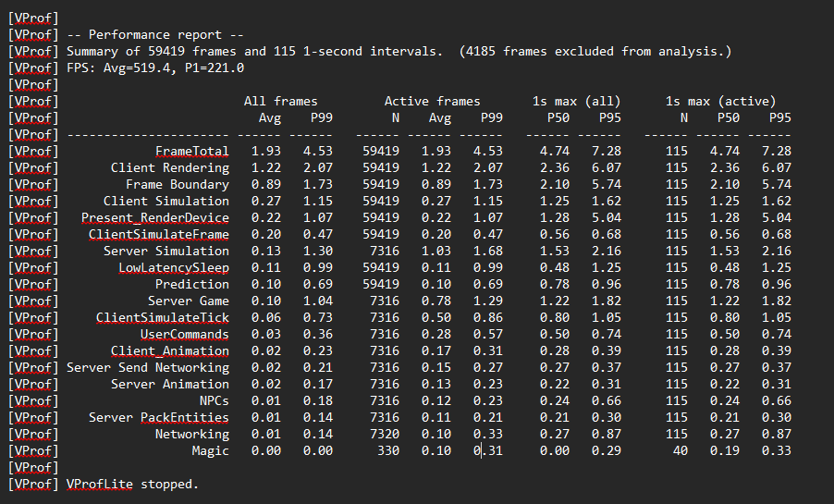Click Magic's Active P99 value 0.31

tap(488, 450)
